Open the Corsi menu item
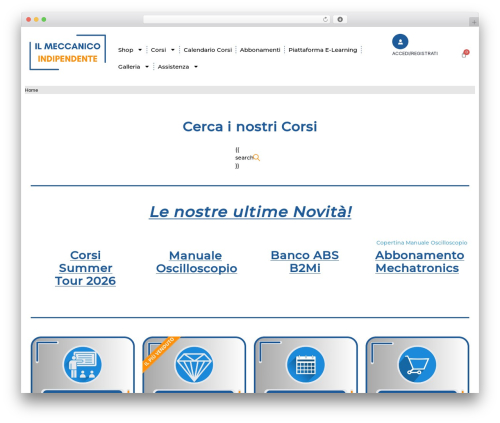This screenshot has width=500, height=423. [158, 50]
